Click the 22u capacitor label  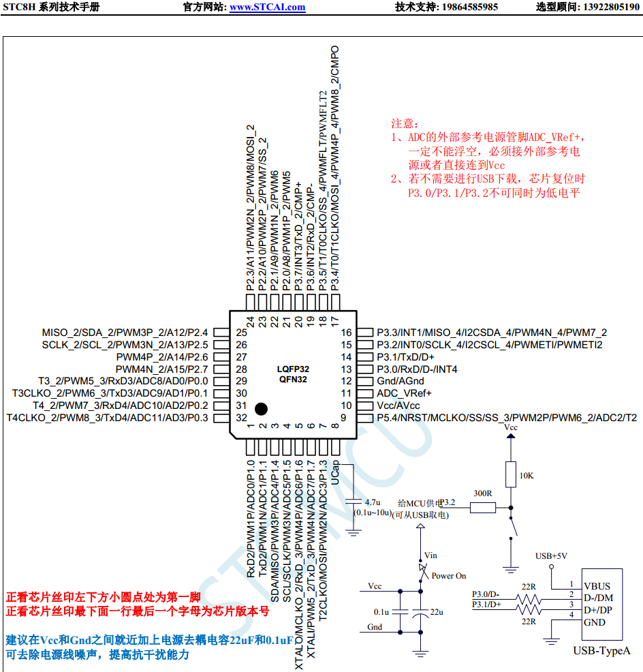(x=437, y=612)
